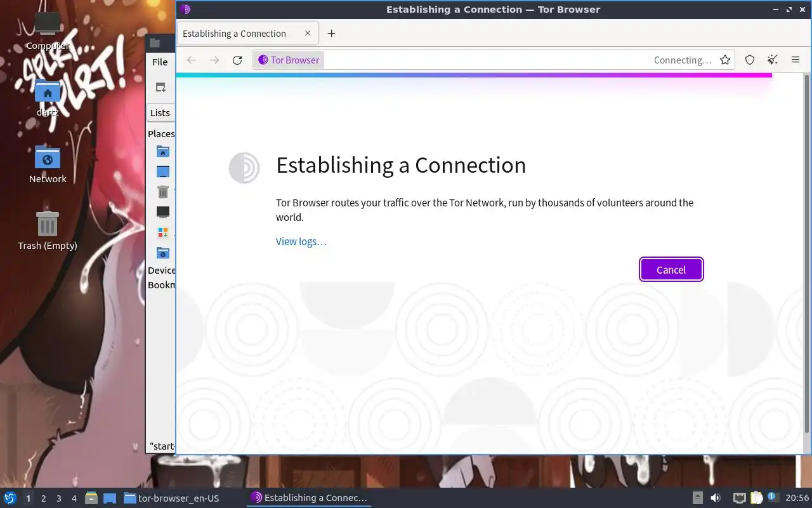The image size is (812, 508).
Task: Open the View logs link
Action: click(x=301, y=241)
